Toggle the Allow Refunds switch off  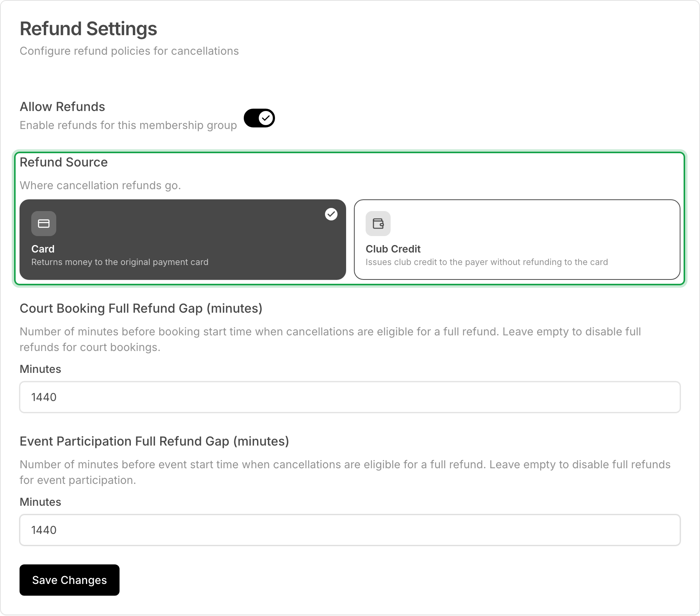point(259,118)
